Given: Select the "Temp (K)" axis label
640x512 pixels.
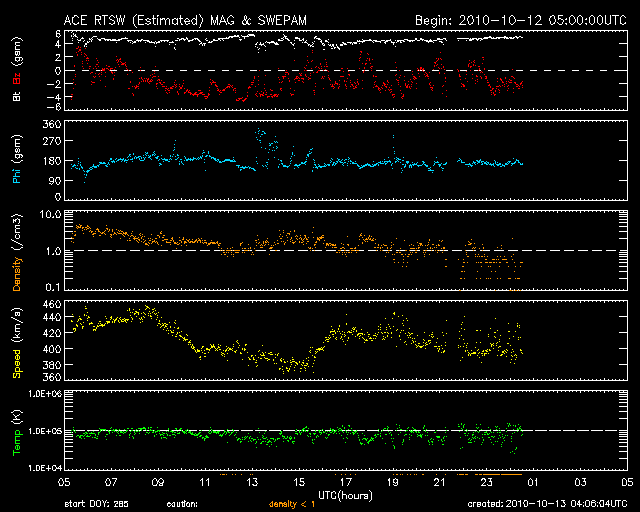Looking at the screenshot, I should pos(17,433).
